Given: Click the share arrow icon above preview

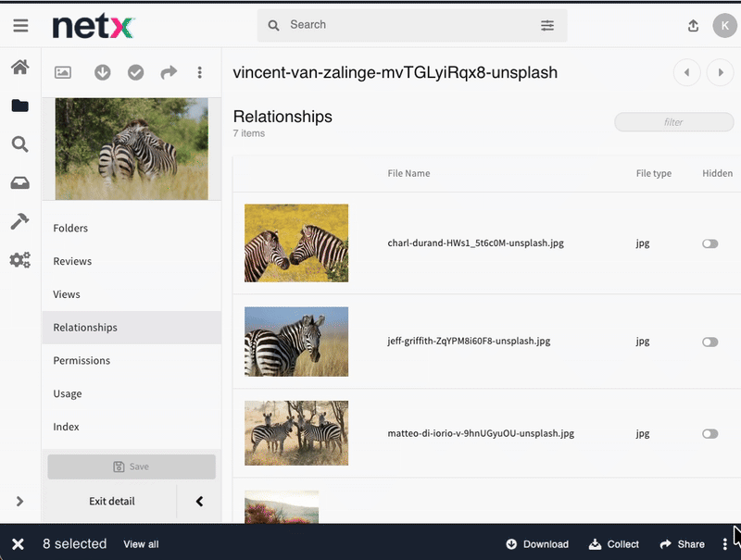Looking at the screenshot, I should 169,72.
